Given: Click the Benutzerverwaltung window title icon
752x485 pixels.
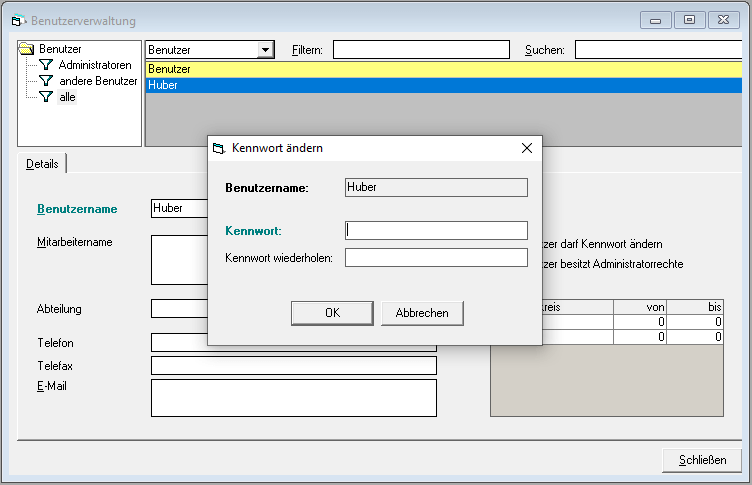Looking at the screenshot, I should tap(18, 21).
